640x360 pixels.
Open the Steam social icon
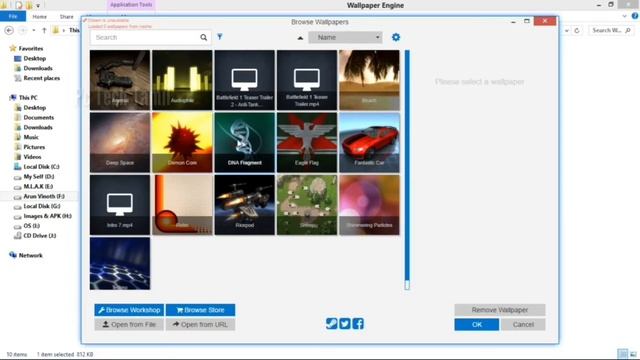[x=331, y=324]
